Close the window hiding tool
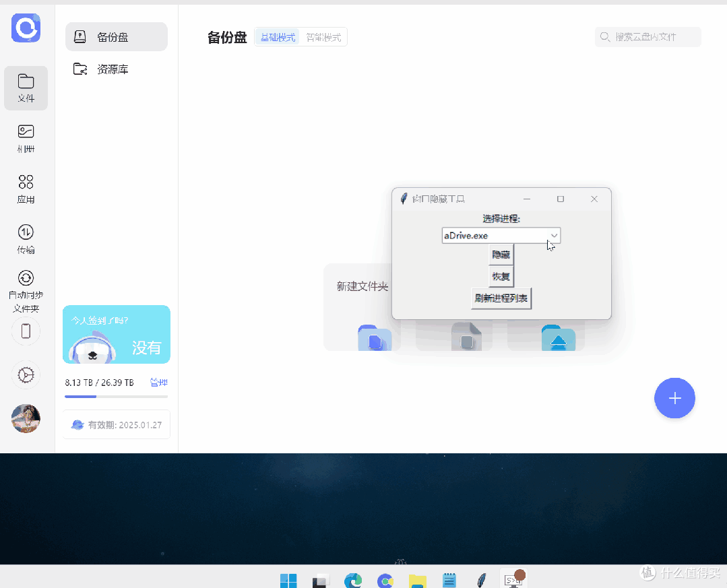This screenshot has height=588, width=727. [x=594, y=199]
